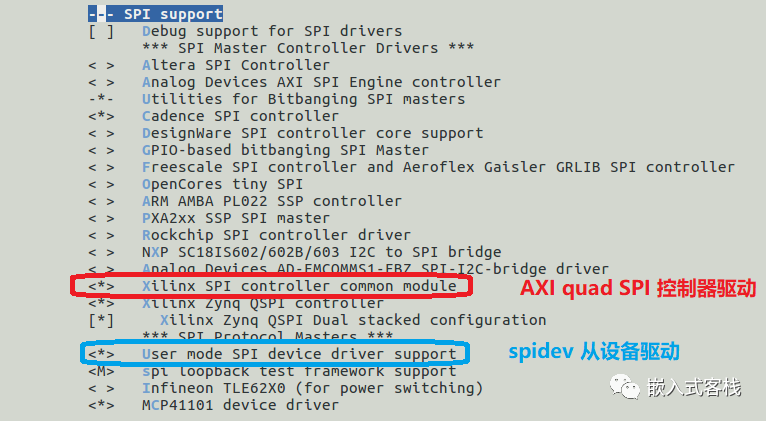Toggle the Cadence SPI controller selection marker
The image size is (766, 421).
101,116
